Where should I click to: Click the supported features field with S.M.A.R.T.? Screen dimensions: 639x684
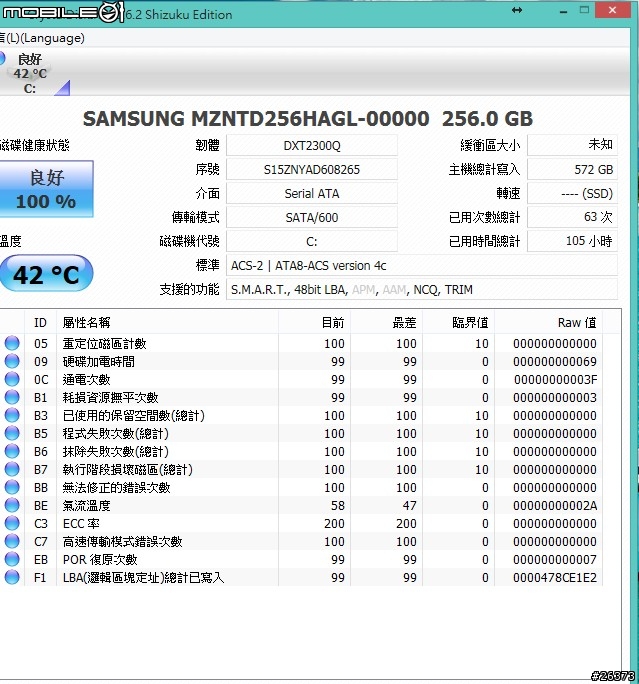(421, 289)
